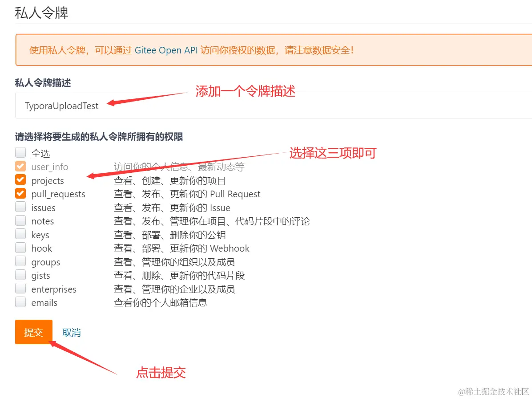Screen dimensions: 532x399
Task: Click the emails label text
Action: click(44, 303)
